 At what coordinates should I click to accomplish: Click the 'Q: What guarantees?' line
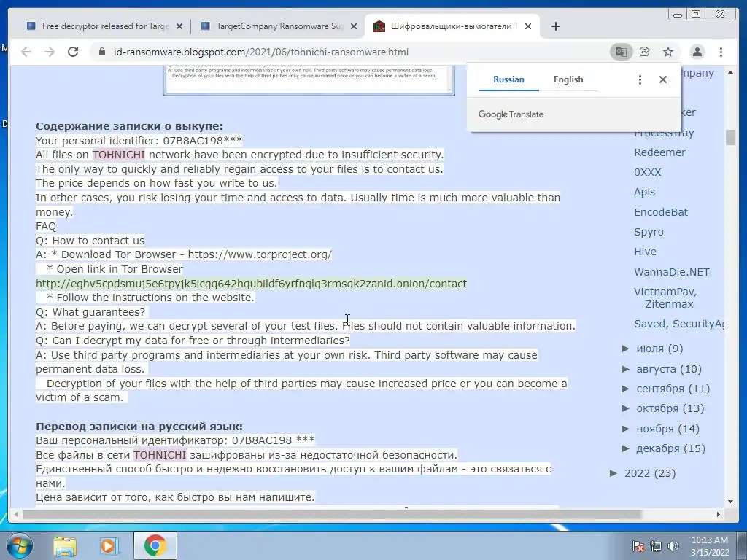tap(90, 312)
